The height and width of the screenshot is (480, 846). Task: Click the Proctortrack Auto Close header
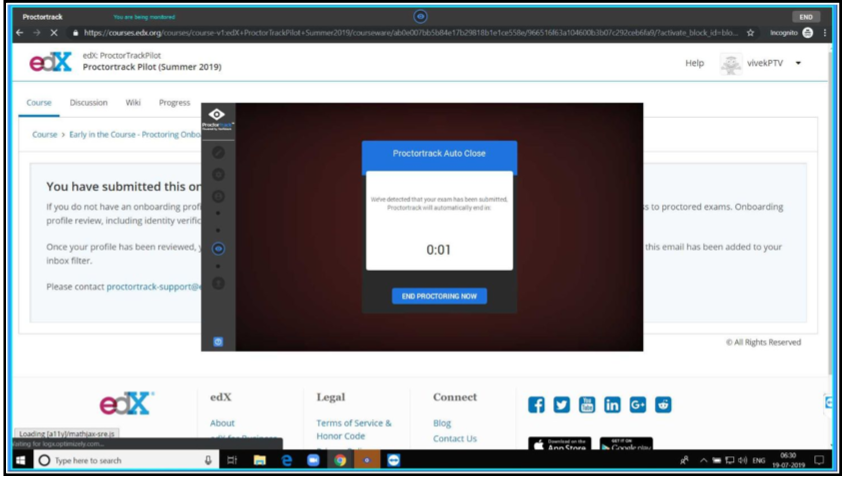439,154
